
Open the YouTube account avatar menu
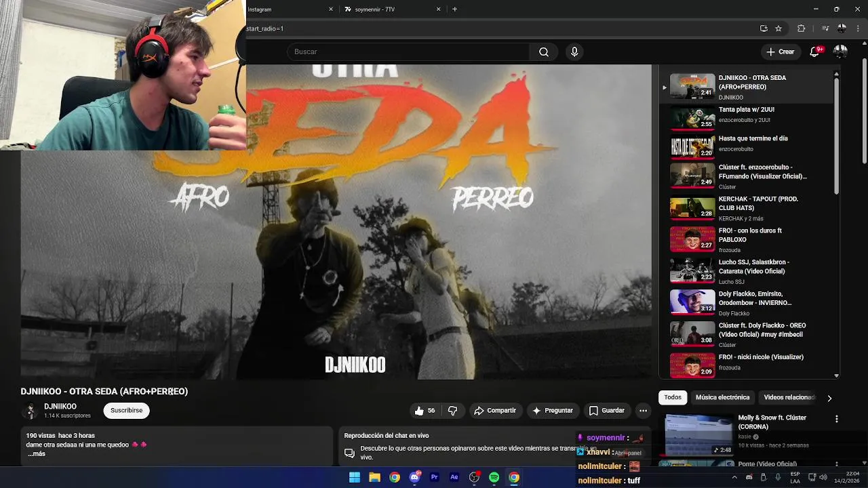840,52
